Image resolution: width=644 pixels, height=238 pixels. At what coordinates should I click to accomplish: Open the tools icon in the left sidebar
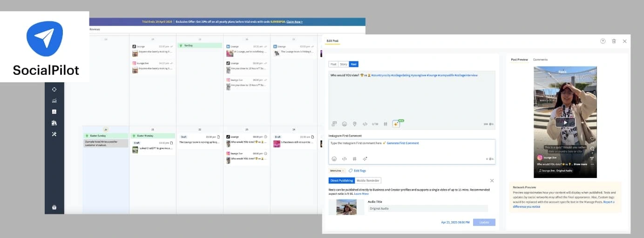coord(54,134)
